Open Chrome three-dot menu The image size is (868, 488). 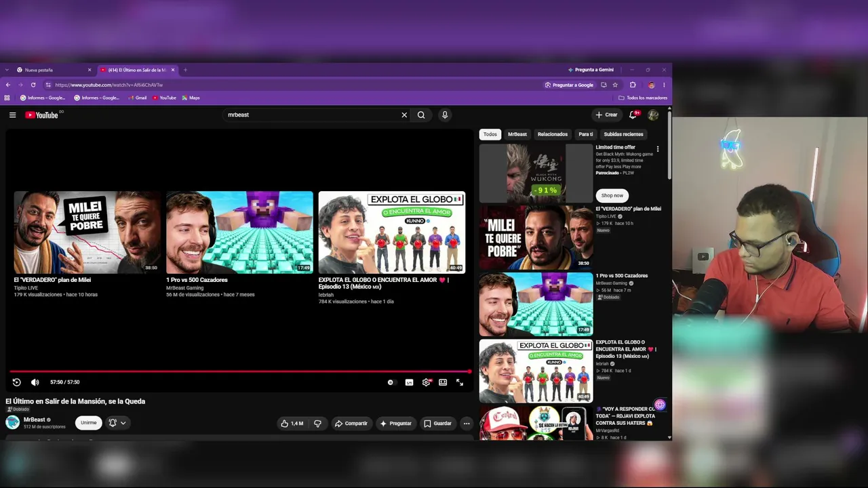pyautogui.click(x=664, y=85)
